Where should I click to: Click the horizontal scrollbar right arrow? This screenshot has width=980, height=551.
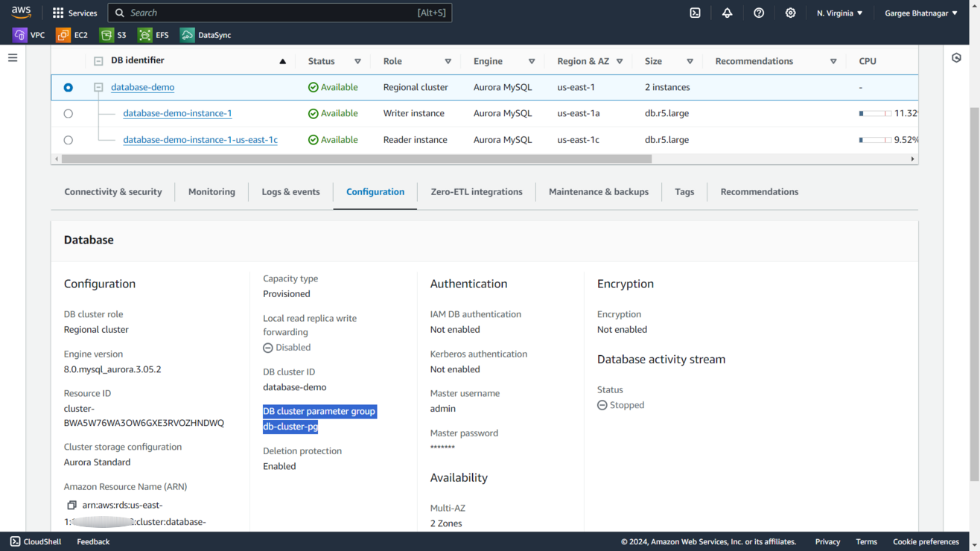913,159
